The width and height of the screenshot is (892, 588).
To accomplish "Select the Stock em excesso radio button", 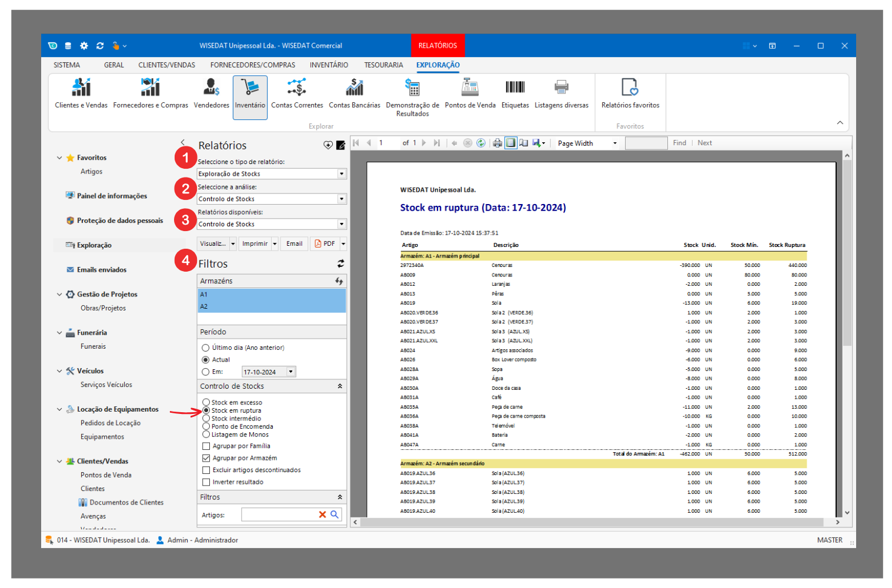I will (206, 403).
